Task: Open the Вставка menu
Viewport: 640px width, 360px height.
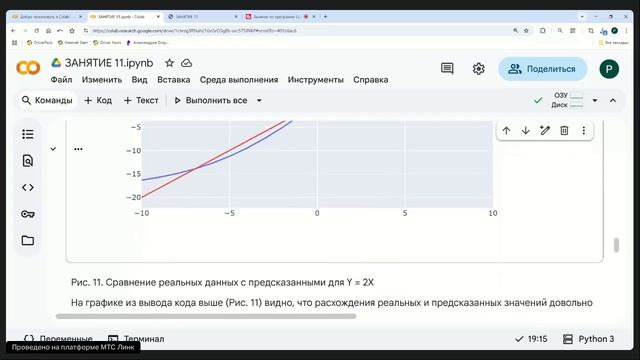Action: tap(173, 80)
